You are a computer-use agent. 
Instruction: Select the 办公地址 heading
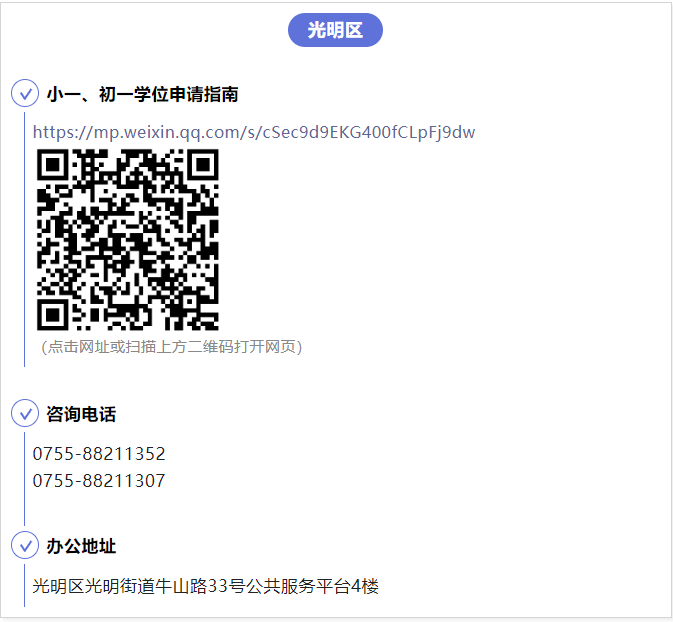click(81, 546)
